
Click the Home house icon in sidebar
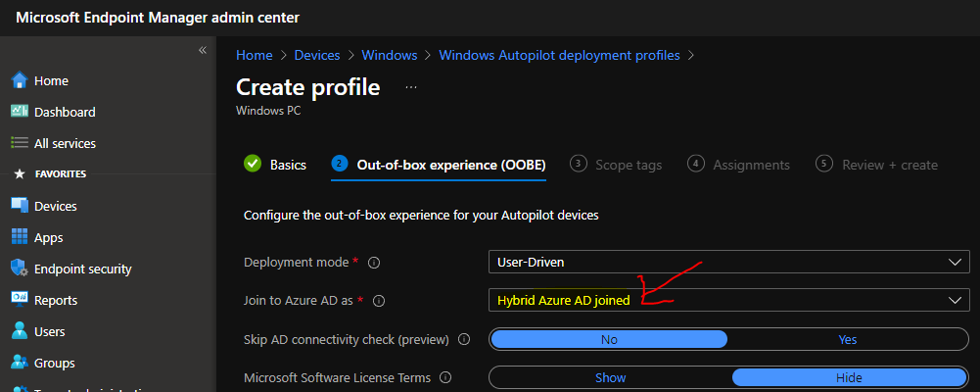20,80
